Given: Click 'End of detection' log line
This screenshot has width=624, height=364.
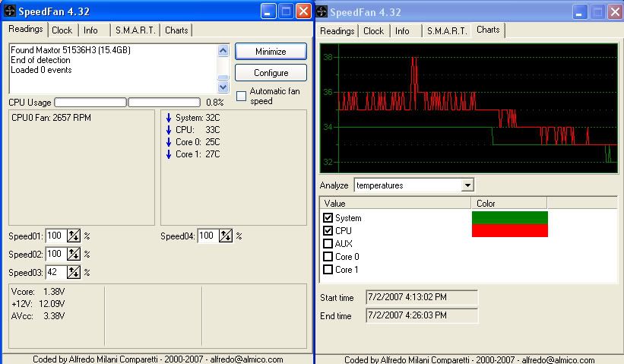Looking at the screenshot, I should [40, 60].
